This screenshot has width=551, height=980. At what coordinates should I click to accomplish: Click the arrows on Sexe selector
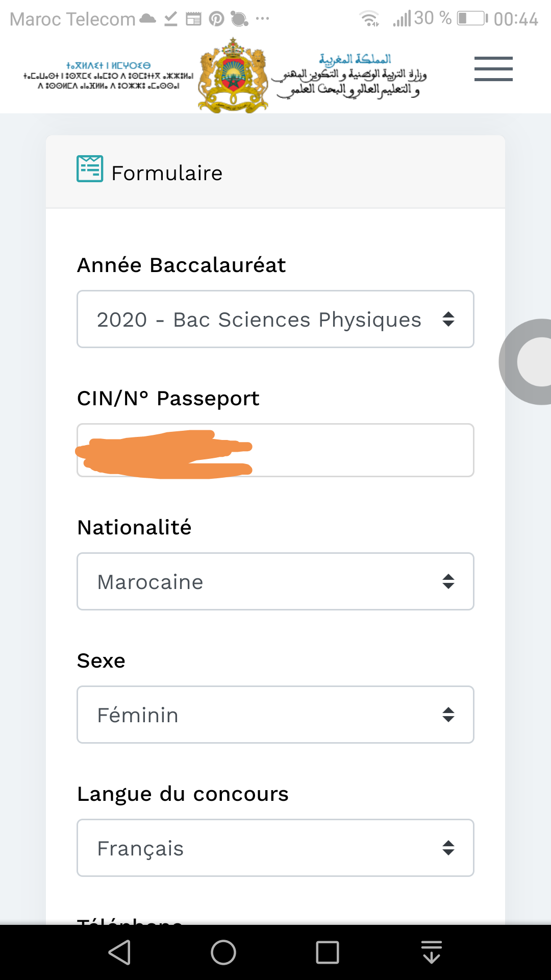448,715
